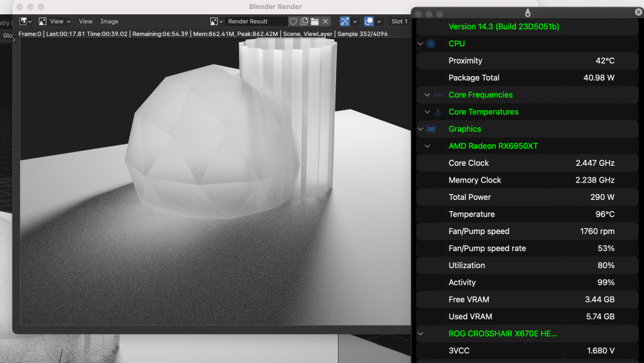Click the Blender Render window title

(275, 6)
